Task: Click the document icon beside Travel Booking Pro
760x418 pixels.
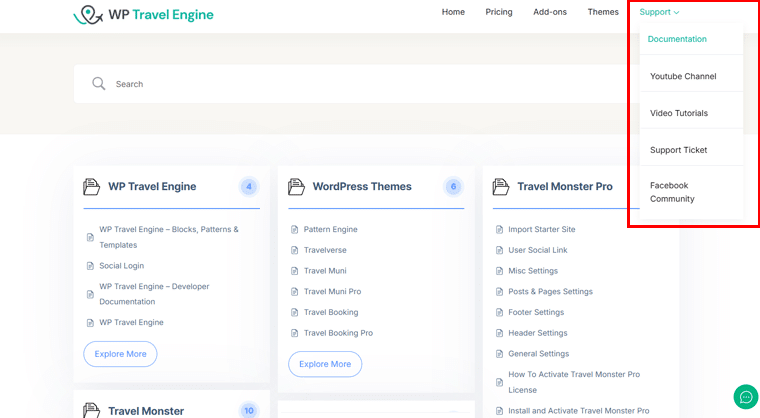Action: tap(294, 333)
